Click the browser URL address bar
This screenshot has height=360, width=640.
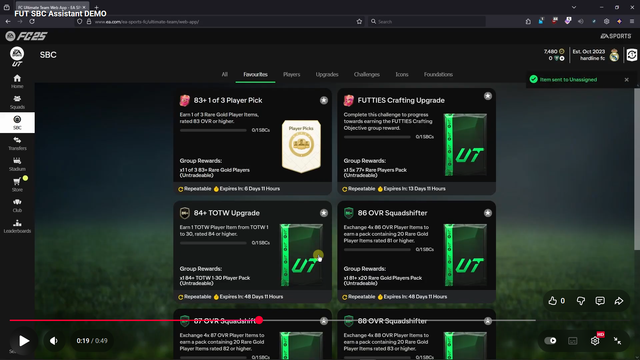(x=220, y=22)
